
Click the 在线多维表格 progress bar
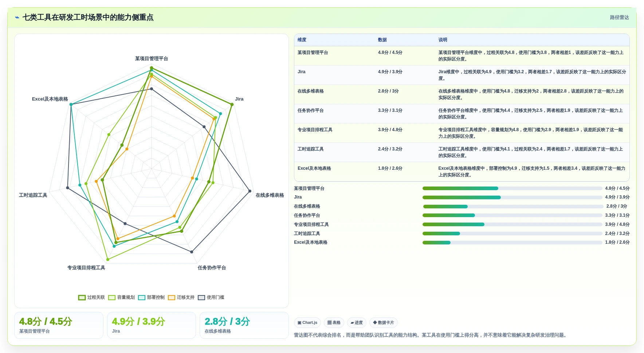click(513, 207)
